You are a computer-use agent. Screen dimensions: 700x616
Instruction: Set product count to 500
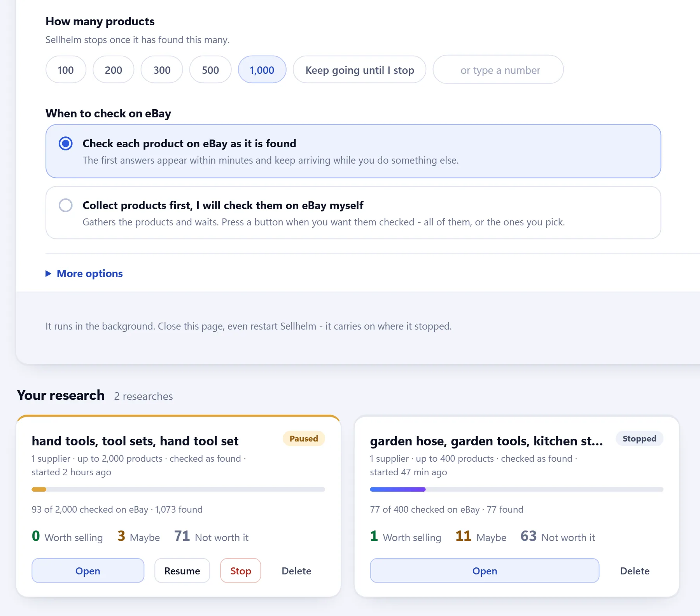210,70
